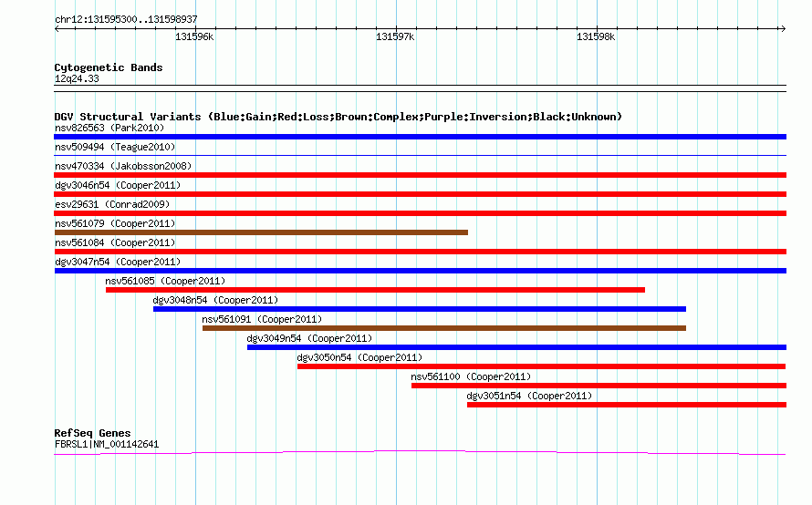
Task: Click the red dgv3046n54 loss bar
Action: pos(420,194)
